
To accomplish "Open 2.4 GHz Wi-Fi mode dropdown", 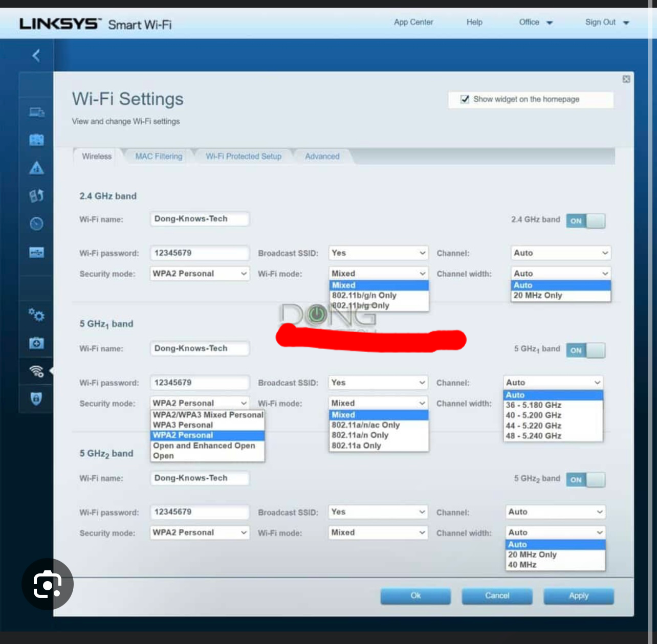I will point(378,274).
